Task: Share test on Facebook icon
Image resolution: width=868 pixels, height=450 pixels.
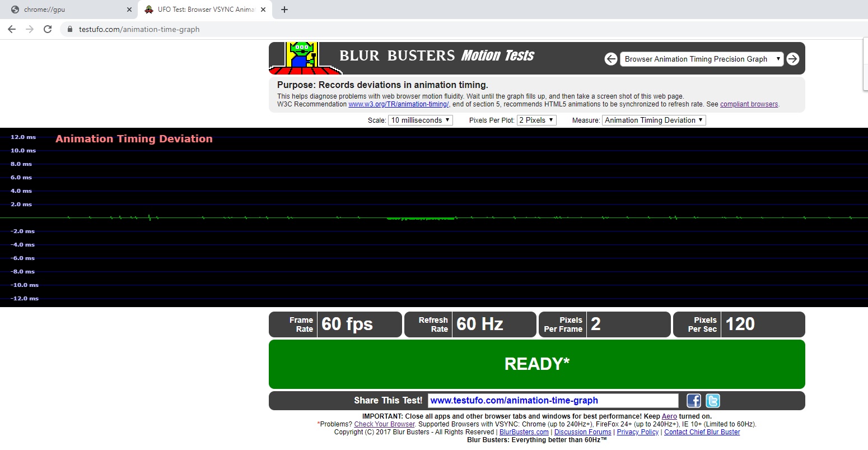Action: 694,401
